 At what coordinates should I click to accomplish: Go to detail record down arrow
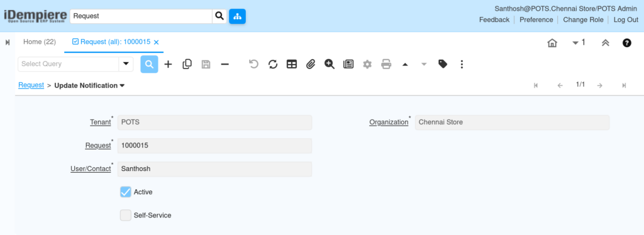(424, 64)
